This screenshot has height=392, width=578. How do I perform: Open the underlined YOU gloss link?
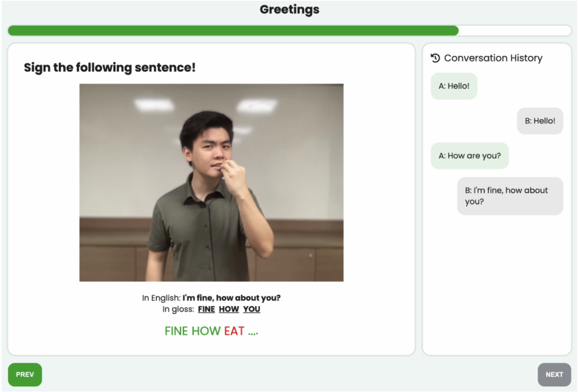pyautogui.click(x=252, y=309)
